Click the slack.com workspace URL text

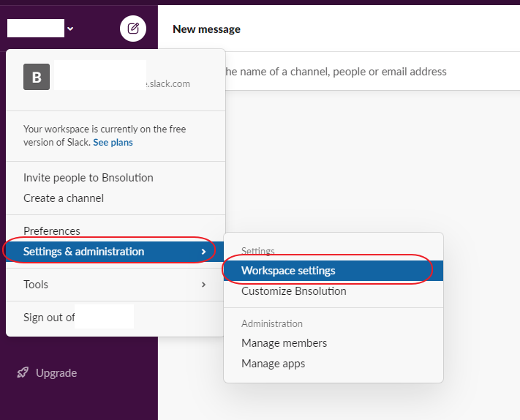click(x=167, y=83)
